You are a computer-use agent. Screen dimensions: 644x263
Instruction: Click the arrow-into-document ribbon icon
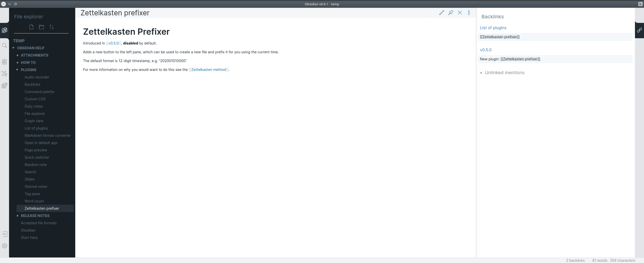[5, 62]
